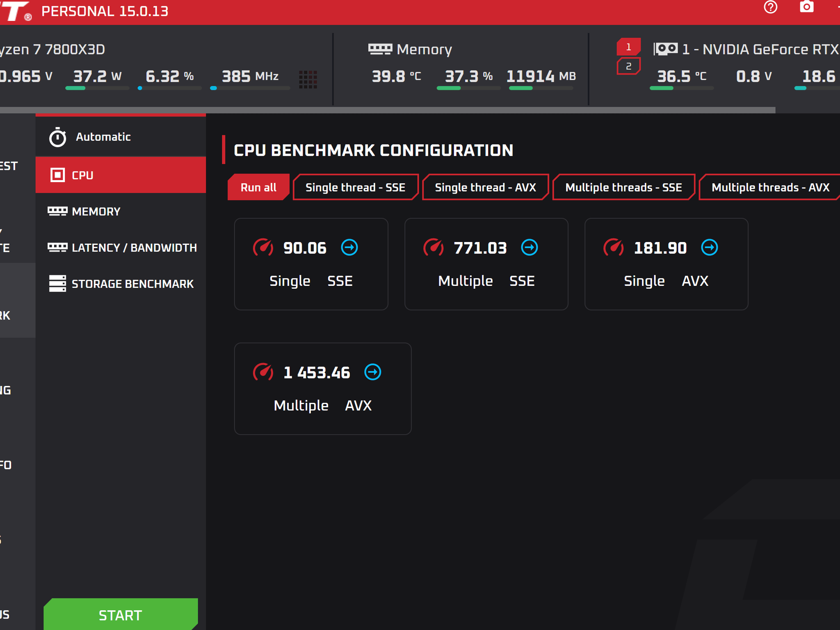Click the CPU usage 6.32 % bar

(169, 88)
